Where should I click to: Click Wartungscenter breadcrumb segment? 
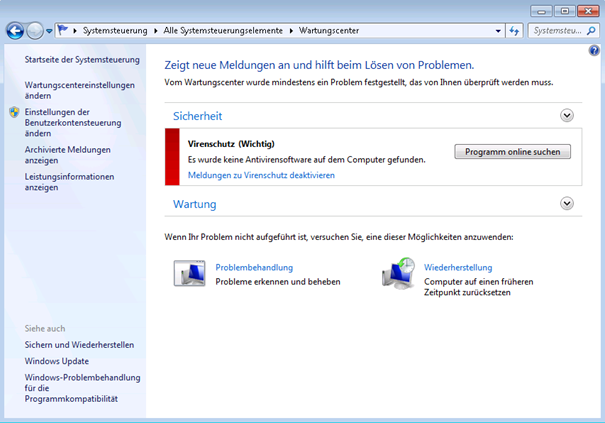click(x=329, y=30)
